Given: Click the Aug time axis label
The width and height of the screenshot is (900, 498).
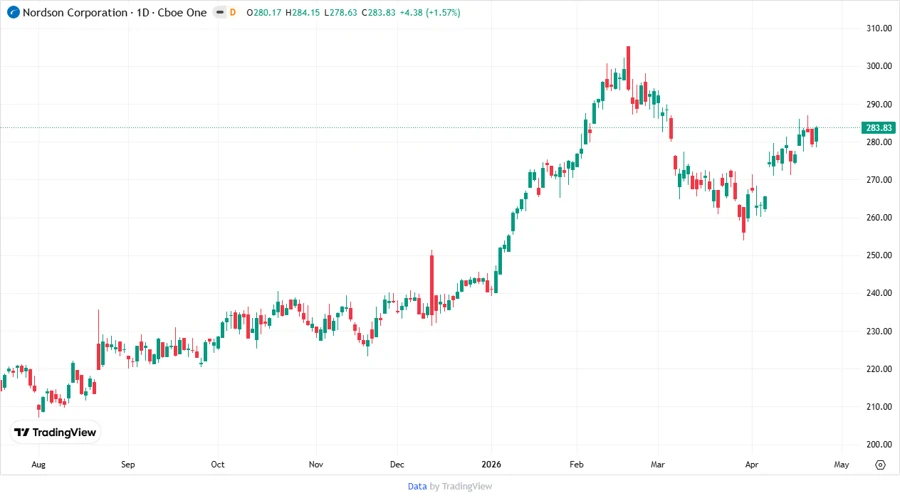Looking at the screenshot, I should [x=38, y=465].
